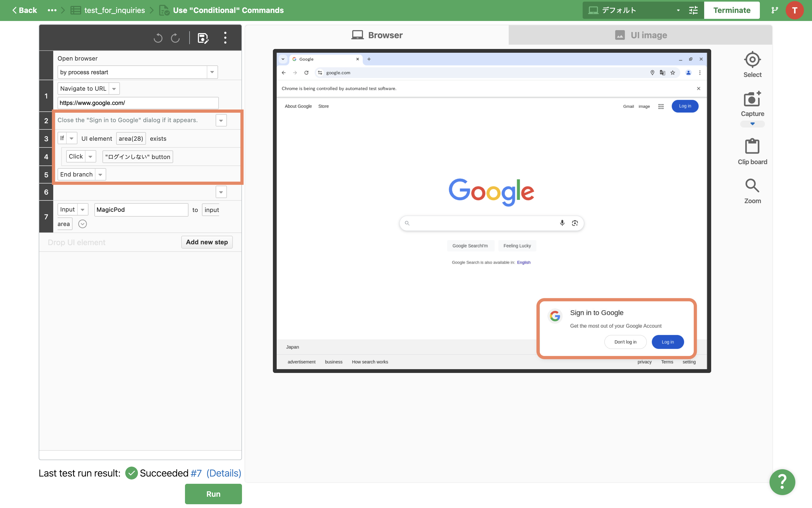Screen dimensions: 812x508
Task: Click the save-and-edit icon in the toolbar
Action: coord(203,38)
